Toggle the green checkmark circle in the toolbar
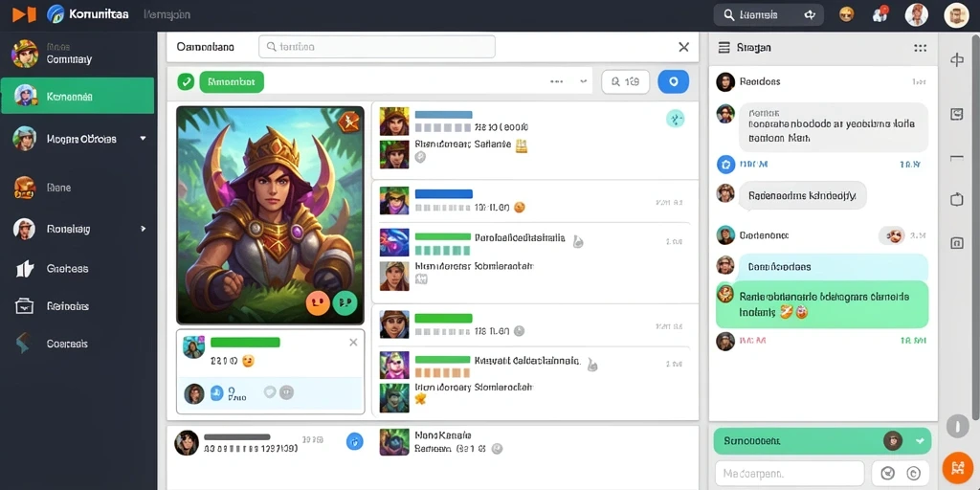 [x=186, y=81]
